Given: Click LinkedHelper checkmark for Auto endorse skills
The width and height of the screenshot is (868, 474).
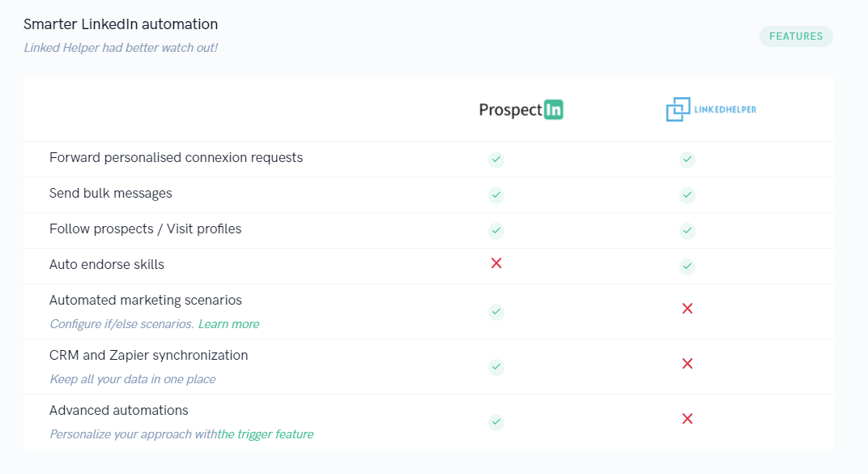Looking at the screenshot, I should (687, 267).
